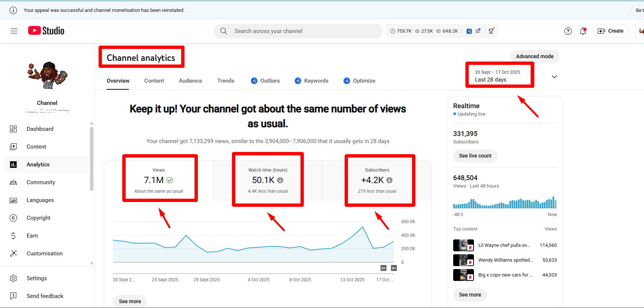Click the Dashboard sidebar icon
The height and width of the screenshot is (308, 644).
click(13, 129)
